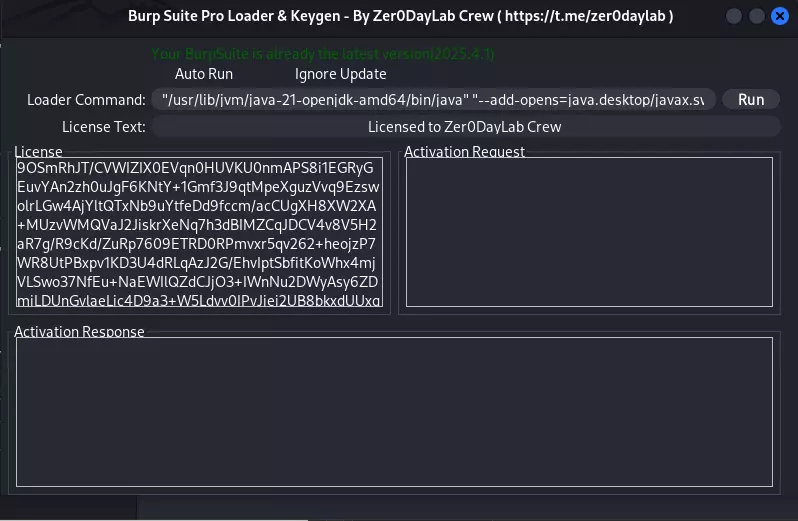
Task: Click inside the Activation Request box
Action: (589, 232)
